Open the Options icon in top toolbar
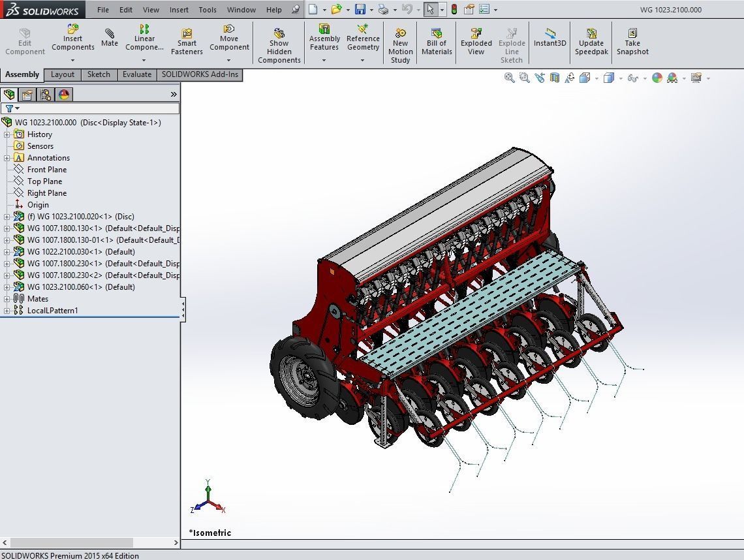Image resolution: width=744 pixels, height=560 pixels. [484, 10]
